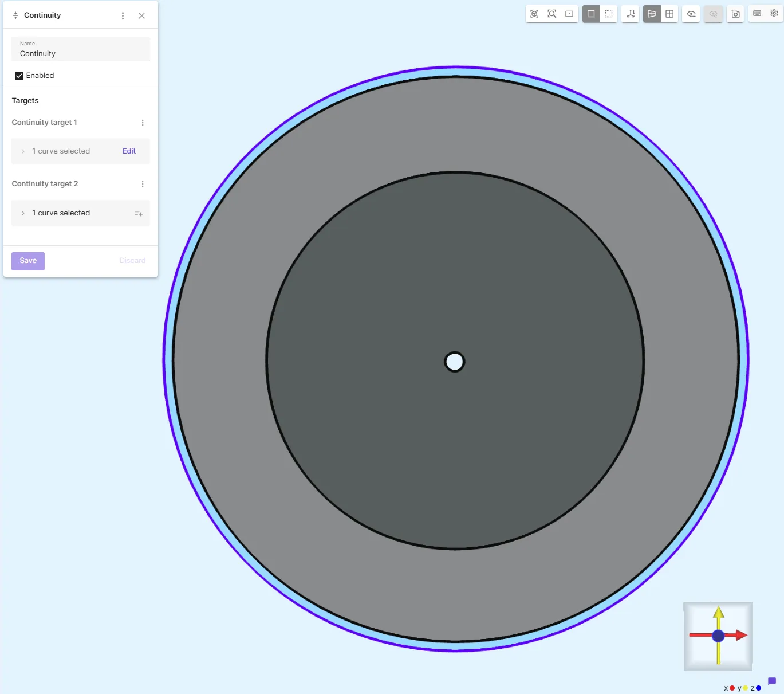Expand the target 1 curve selection chevron
The width and height of the screenshot is (784, 694).
(x=23, y=151)
